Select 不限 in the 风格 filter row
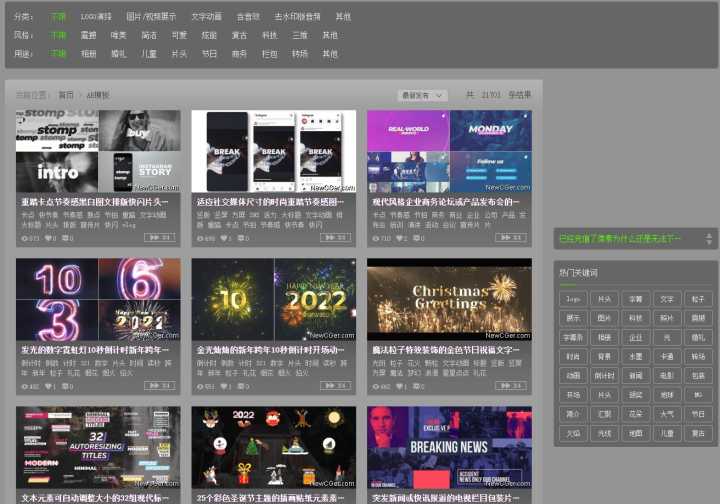 pos(58,35)
